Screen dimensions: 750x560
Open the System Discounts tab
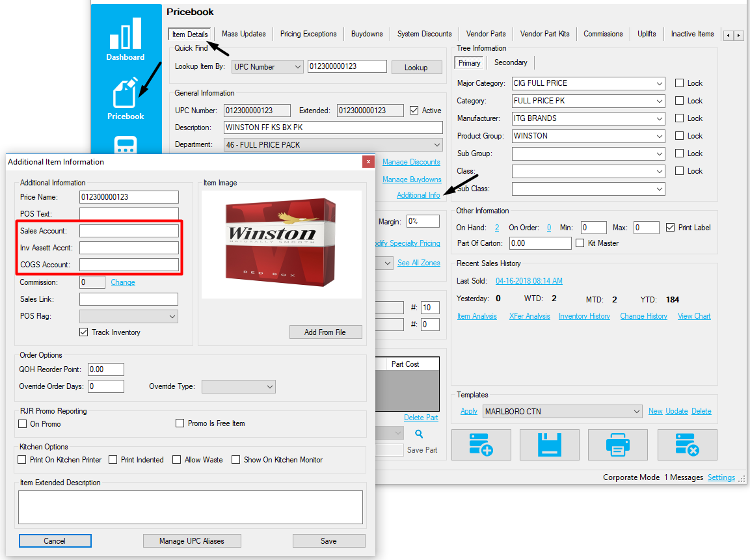point(424,34)
